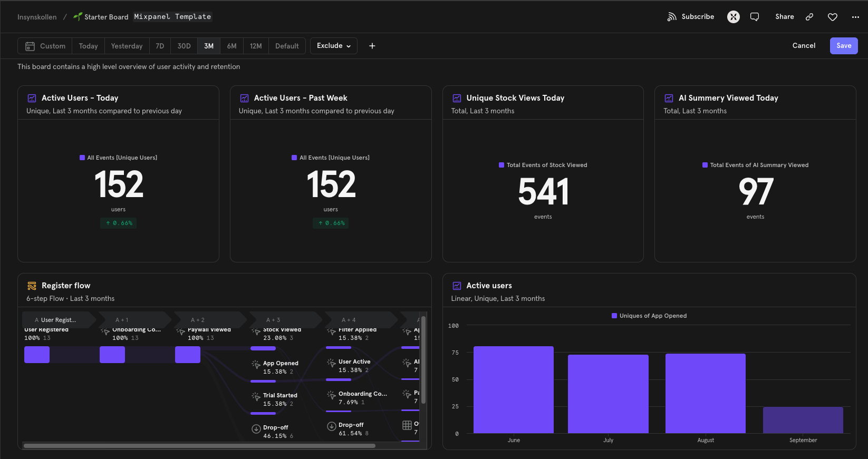Click 0.66% change badge in Past Week card
Viewport: 868px width, 459px height.
331,223
